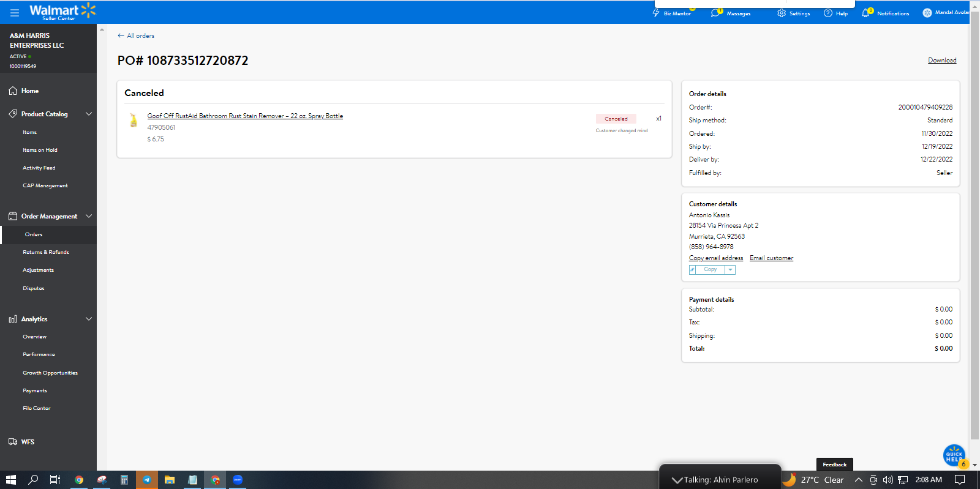This screenshot has width=980, height=489.
Task: Open Activity Feed in the sidebar
Action: pos(39,168)
